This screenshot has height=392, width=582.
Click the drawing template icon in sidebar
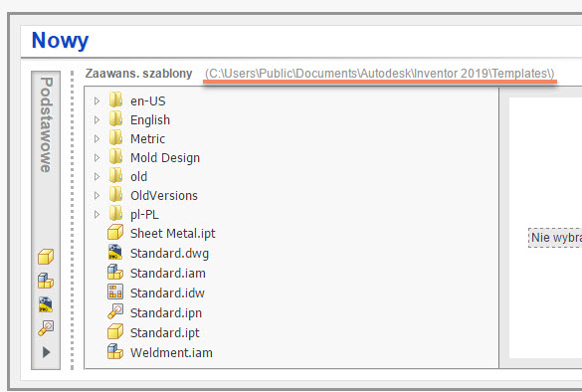pos(46,304)
